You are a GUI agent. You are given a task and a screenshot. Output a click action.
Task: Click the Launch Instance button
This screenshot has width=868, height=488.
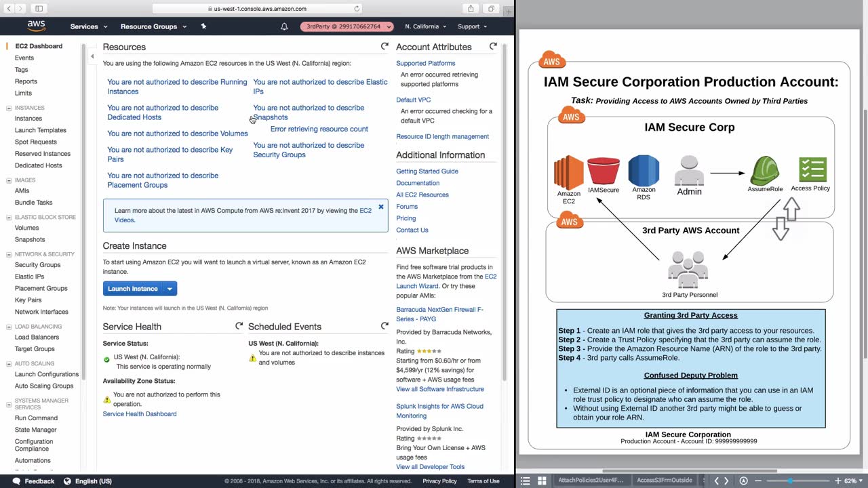[133, 289]
